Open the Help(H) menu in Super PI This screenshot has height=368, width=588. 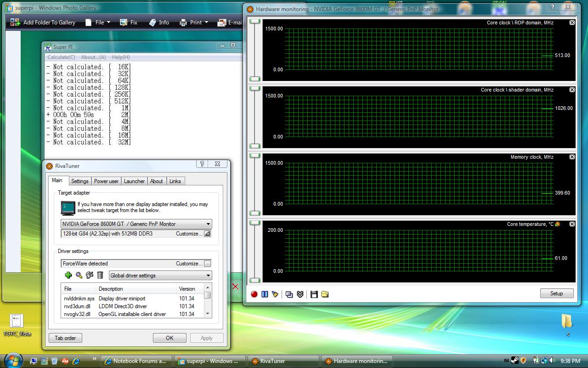coord(121,57)
